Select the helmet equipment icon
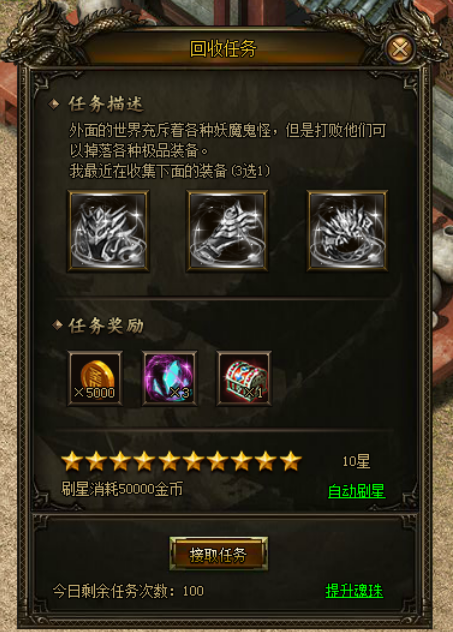 tap(108, 231)
